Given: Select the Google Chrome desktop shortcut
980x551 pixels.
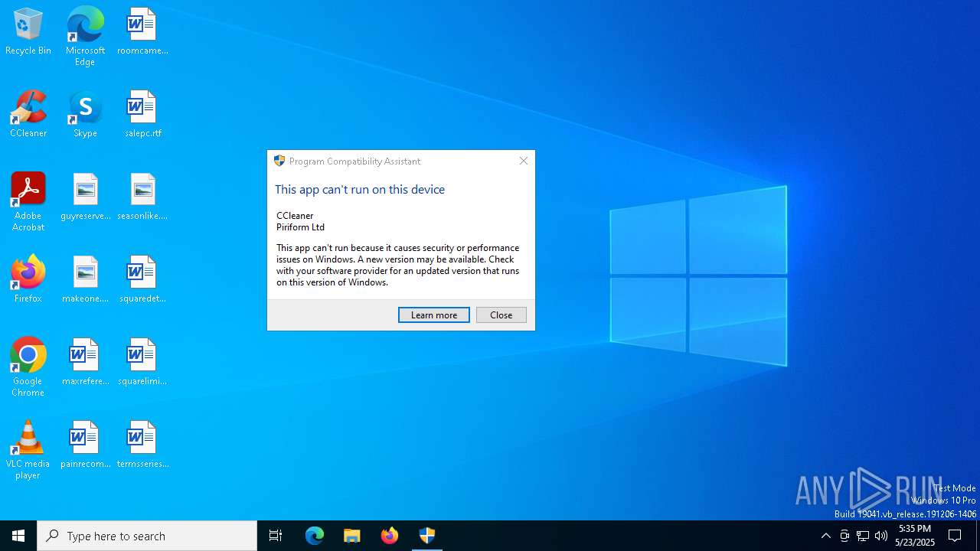Looking at the screenshot, I should pyautogui.click(x=28, y=367).
